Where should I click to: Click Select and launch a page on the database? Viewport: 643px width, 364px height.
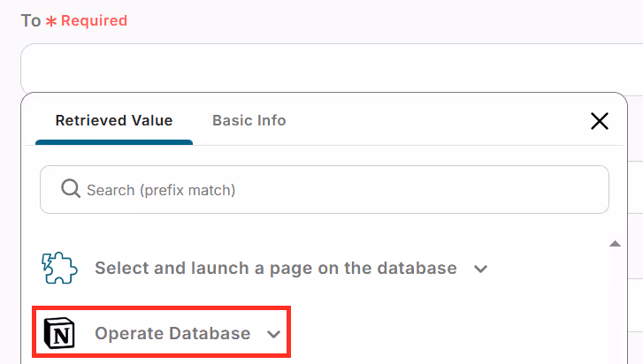point(276,269)
